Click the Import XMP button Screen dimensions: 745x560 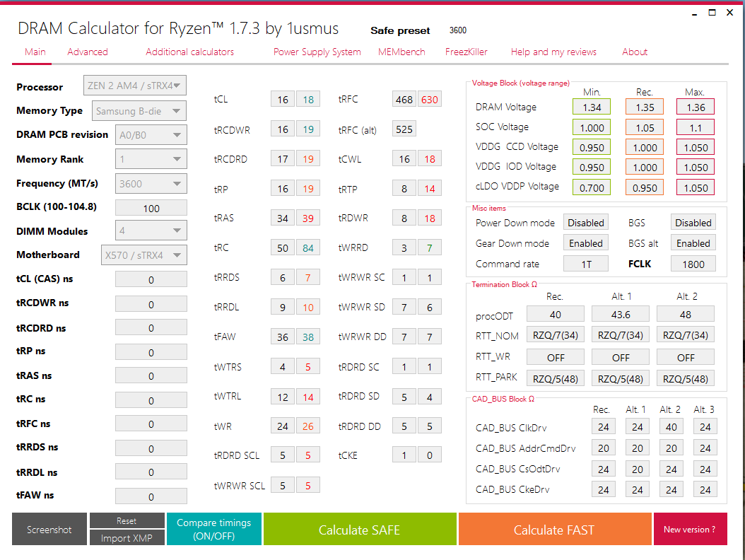tap(127, 537)
